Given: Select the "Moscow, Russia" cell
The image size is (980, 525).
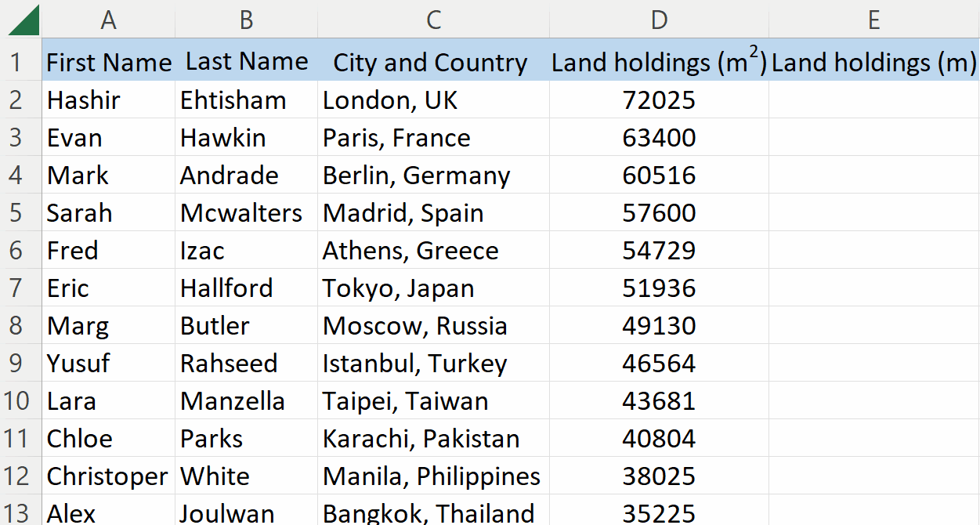Looking at the screenshot, I should pyautogui.click(x=433, y=325).
